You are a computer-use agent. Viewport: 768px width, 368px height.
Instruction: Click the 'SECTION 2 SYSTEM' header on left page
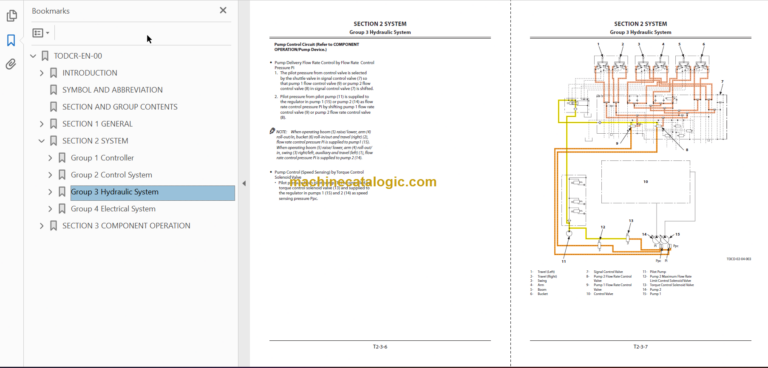click(x=380, y=24)
